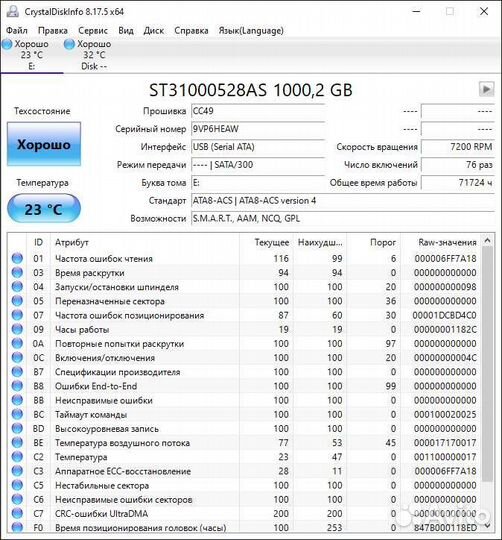Screen dimensions: 502x540
Task: Select the row Часы работы
Action: (x=244, y=329)
